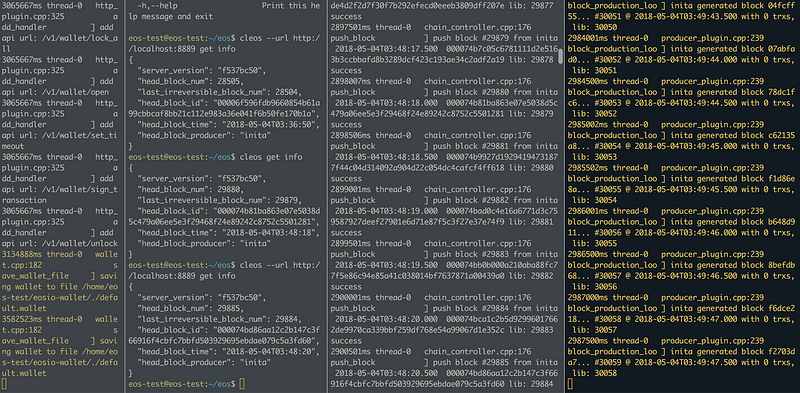
Task: Select "last_irreversible_block_num": 29884 line
Action: 219,318
